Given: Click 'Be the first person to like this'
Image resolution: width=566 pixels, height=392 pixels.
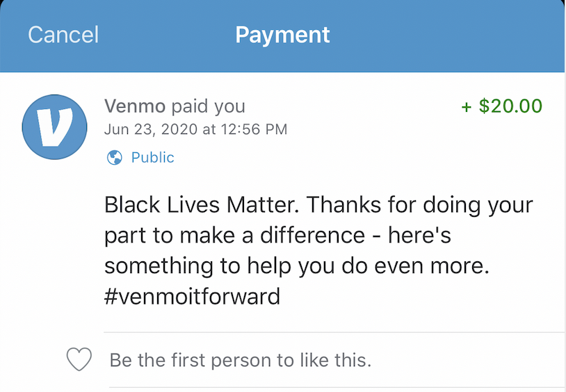Looking at the screenshot, I should (241, 360).
